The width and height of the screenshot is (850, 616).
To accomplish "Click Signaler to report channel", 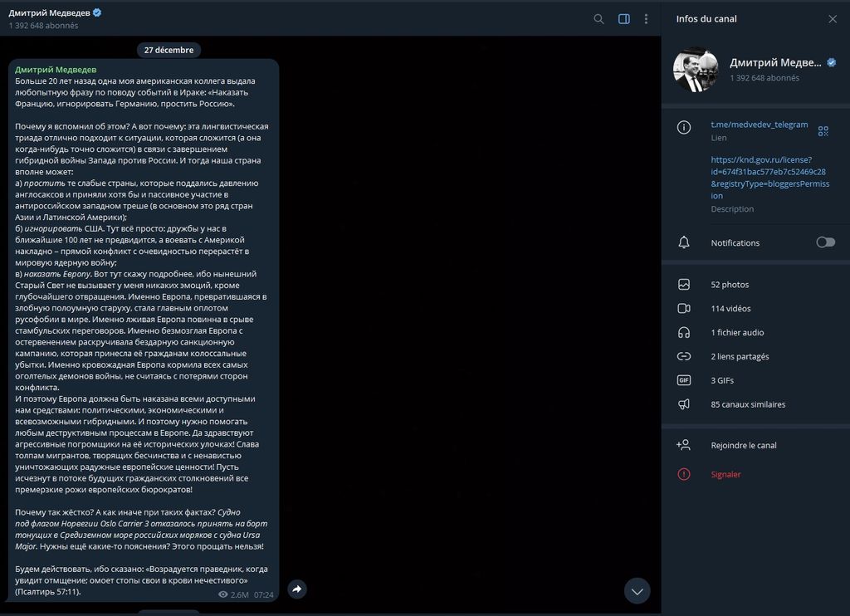I will coord(725,475).
